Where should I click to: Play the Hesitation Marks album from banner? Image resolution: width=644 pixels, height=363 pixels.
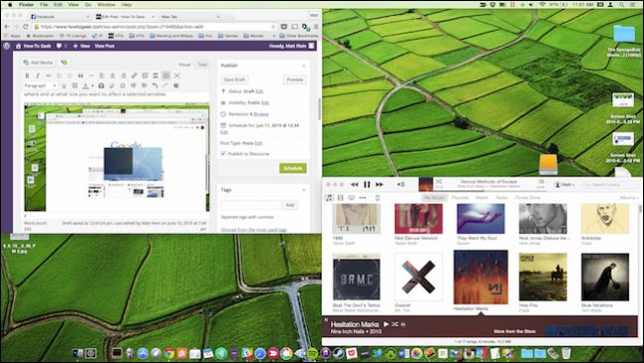386,324
